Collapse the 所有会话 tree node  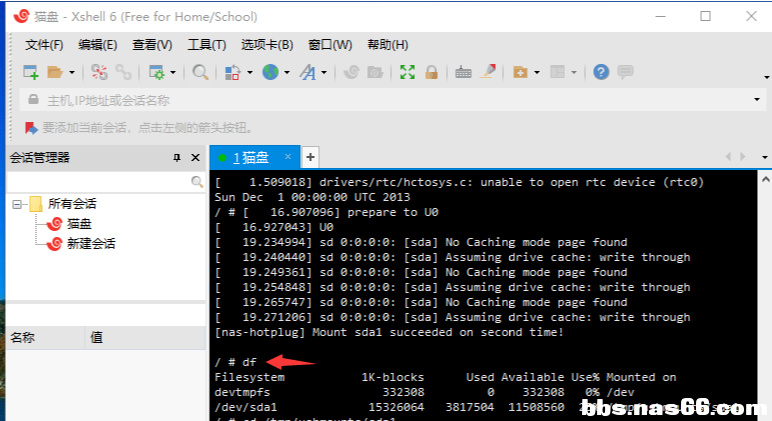17,204
